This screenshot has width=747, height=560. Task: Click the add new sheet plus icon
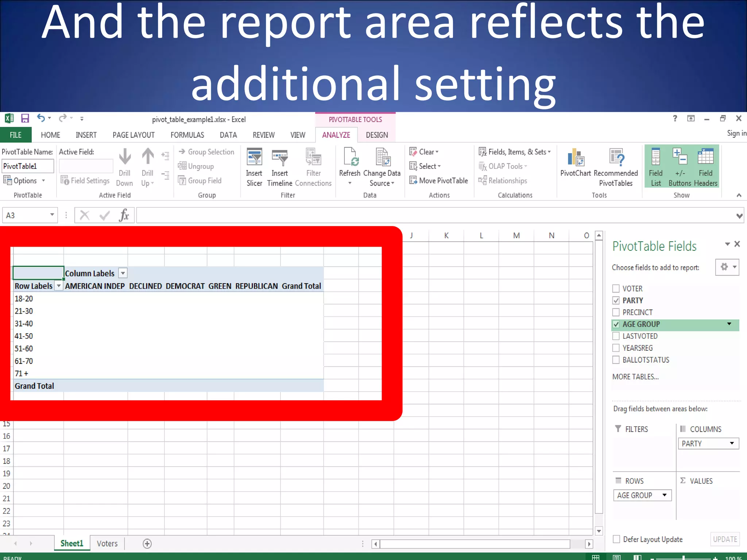pos(147,544)
